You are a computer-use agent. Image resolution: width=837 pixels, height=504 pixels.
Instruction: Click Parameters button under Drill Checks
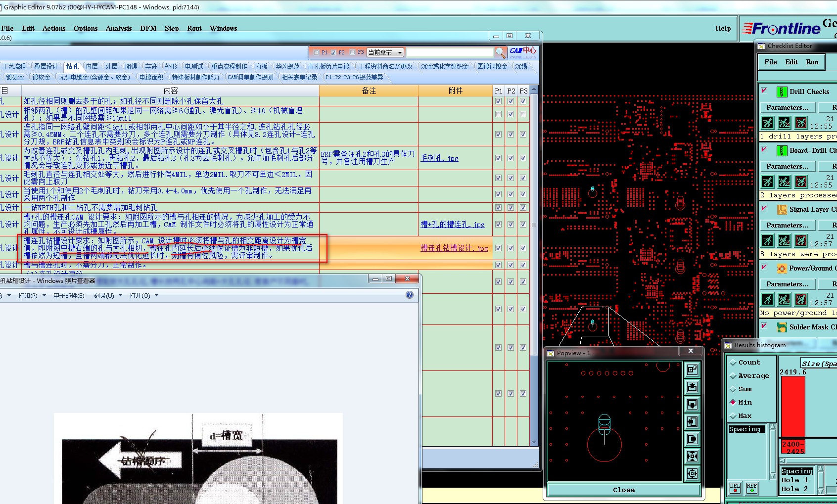point(787,107)
